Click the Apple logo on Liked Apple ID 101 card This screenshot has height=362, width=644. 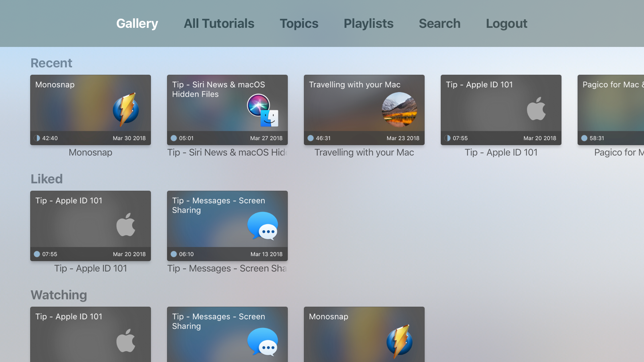tap(126, 225)
